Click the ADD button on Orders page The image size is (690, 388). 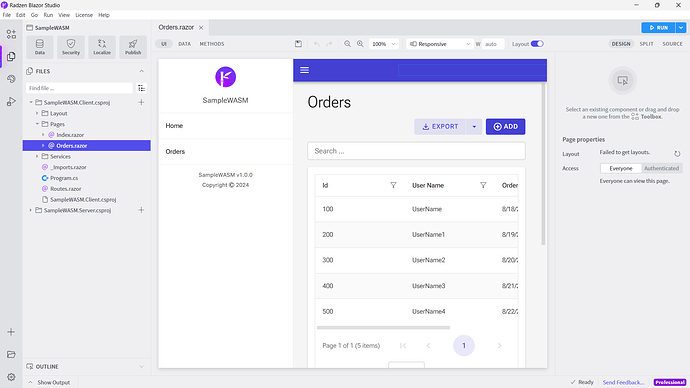505,126
